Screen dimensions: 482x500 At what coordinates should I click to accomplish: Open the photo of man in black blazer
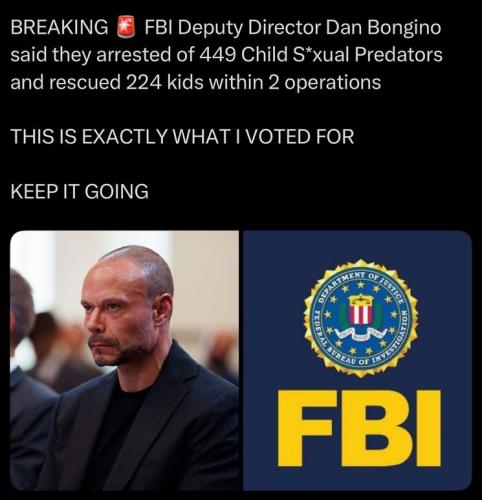click(124, 360)
